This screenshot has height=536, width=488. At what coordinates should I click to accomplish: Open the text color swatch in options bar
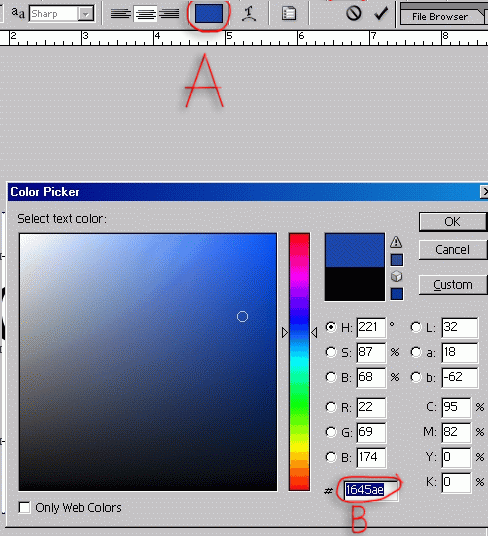coord(208,14)
